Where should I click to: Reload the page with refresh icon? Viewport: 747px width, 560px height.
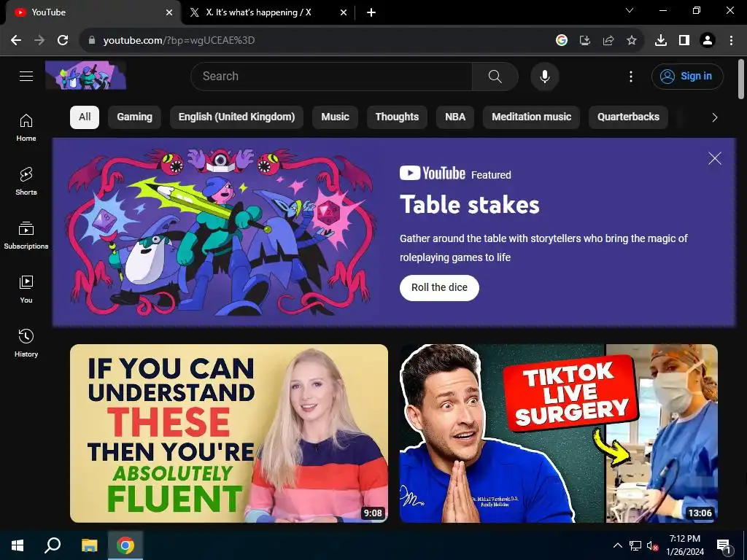63,40
